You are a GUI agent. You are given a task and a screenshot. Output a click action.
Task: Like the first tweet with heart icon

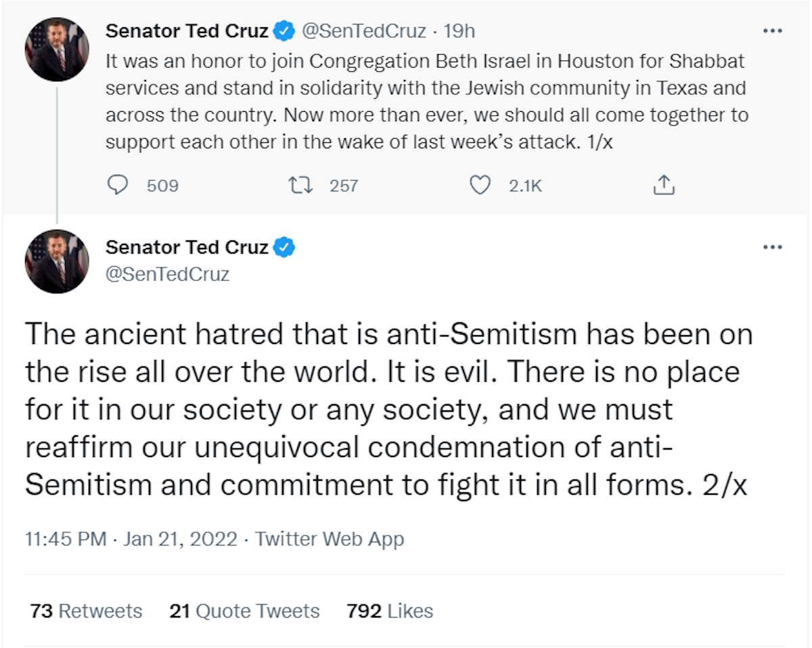click(x=480, y=185)
